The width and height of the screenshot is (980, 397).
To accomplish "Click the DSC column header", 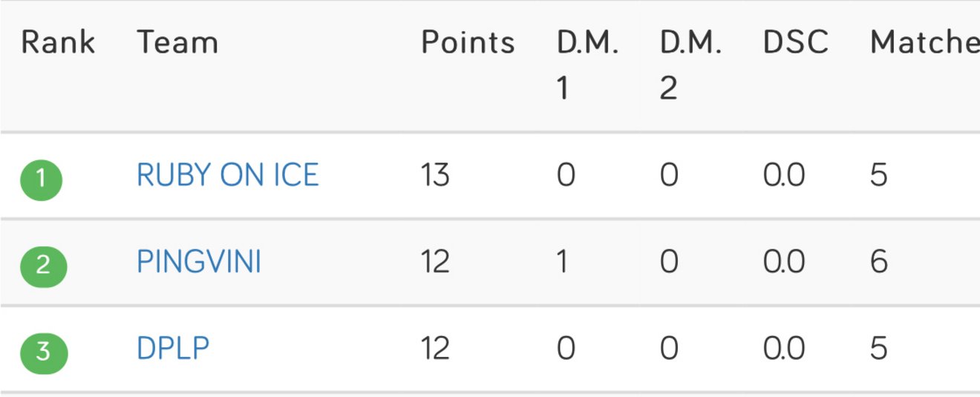I will [x=795, y=43].
